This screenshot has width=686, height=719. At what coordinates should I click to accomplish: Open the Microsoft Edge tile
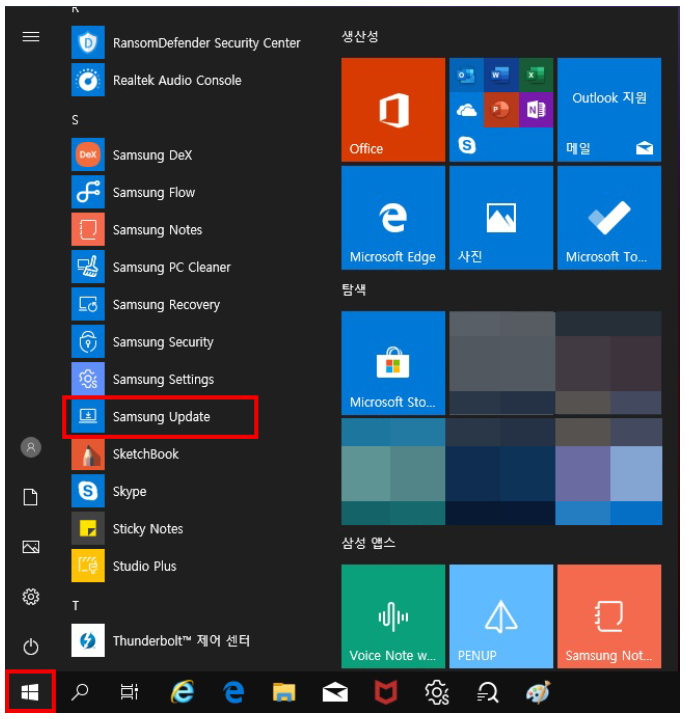[x=393, y=218]
